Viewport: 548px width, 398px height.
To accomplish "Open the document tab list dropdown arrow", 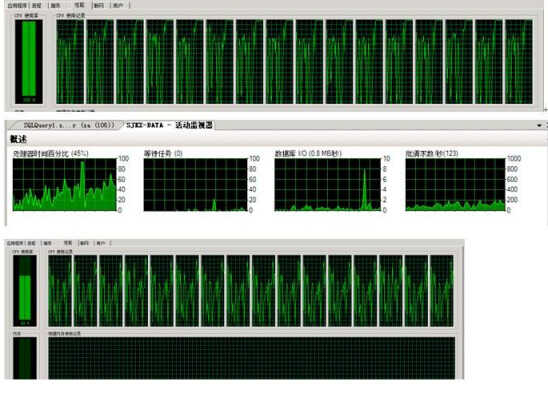I will coord(539,125).
